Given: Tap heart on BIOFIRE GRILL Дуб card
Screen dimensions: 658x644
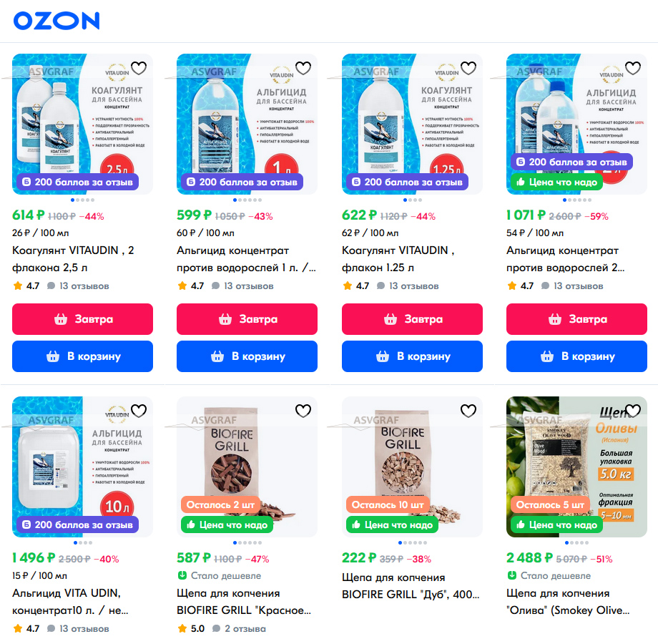Looking at the screenshot, I should click(x=468, y=410).
